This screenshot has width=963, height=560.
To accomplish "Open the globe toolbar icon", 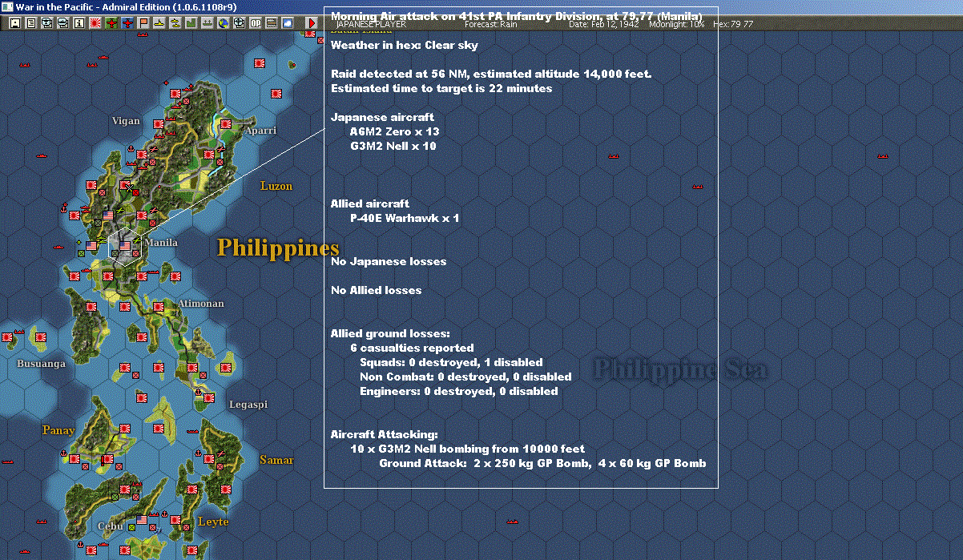I will click(224, 23).
